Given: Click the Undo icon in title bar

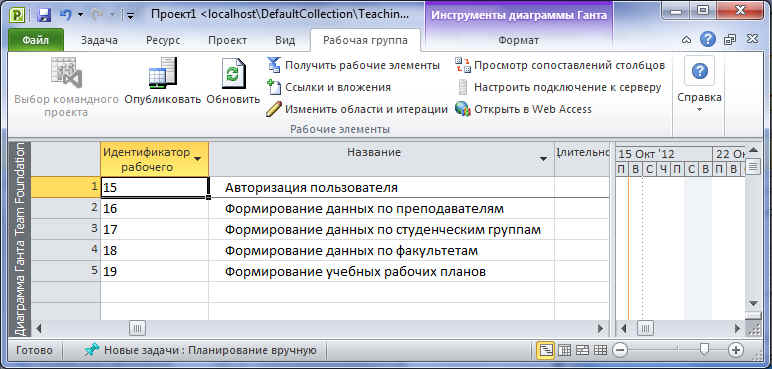Looking at the screenshot, I should [66, 15].
